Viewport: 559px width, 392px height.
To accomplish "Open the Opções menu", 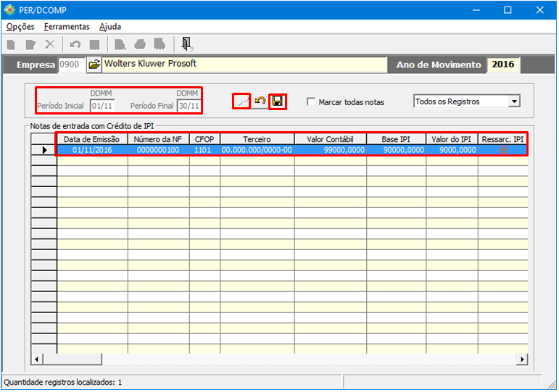I will click(x=20, y=26).
